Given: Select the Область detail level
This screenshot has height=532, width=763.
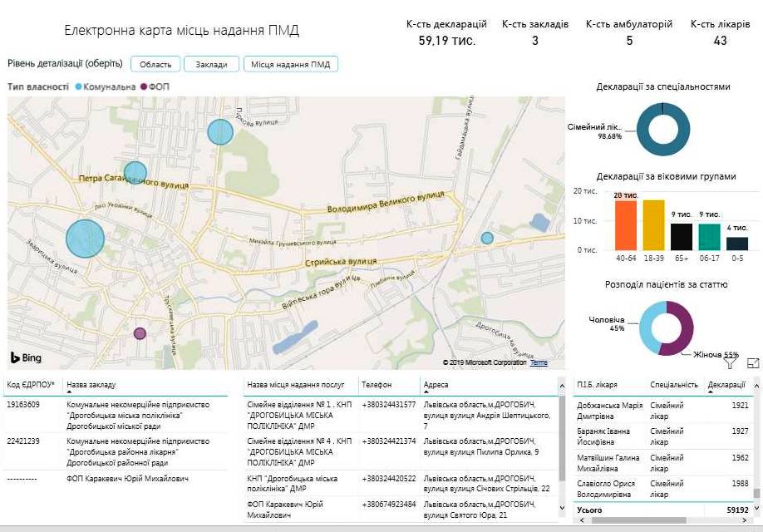Looking at the screenshot, I should click(155, 65).
